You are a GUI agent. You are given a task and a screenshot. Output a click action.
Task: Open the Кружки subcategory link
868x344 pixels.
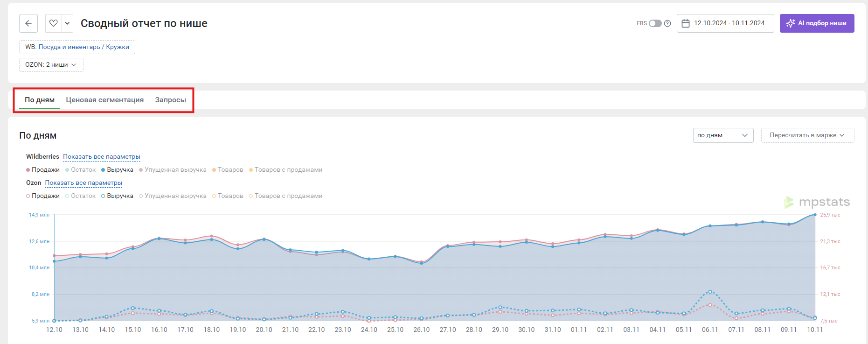coord(118,47)
